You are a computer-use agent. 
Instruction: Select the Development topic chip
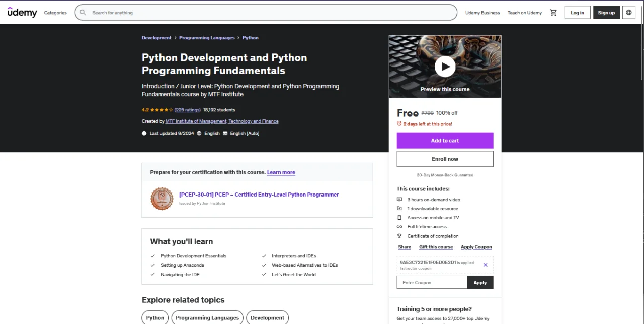pyautogui.click(x=268, y=318)
